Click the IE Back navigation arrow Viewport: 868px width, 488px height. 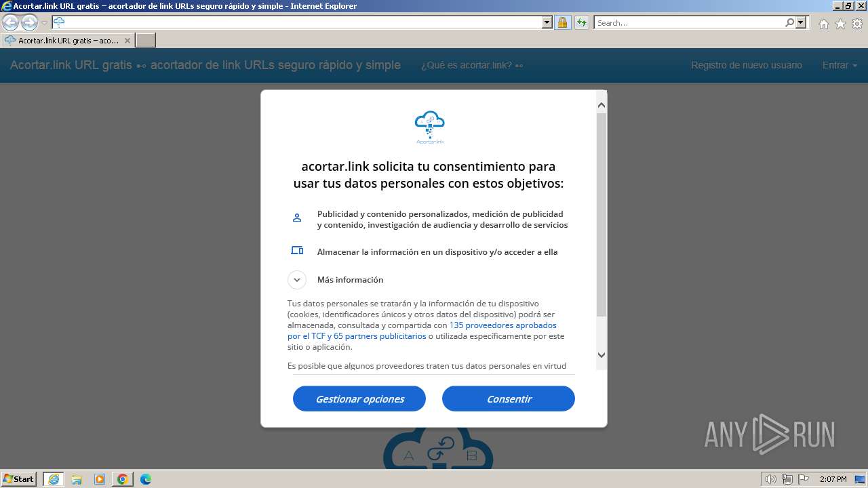[x=11, y=22]
